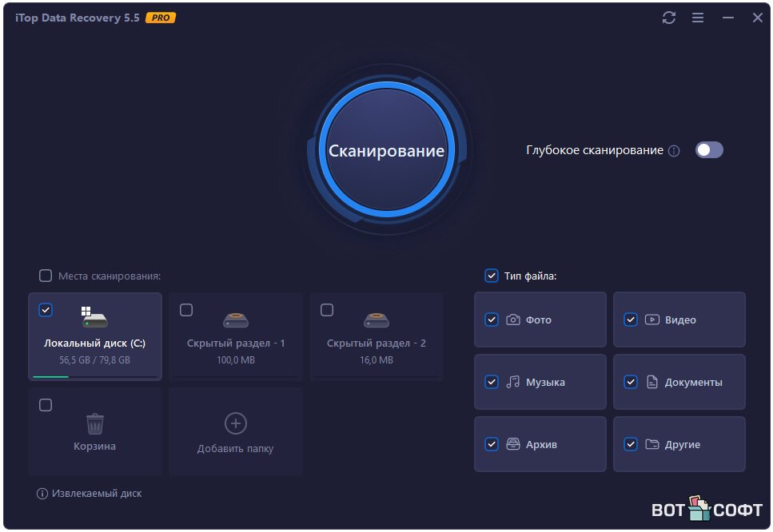Screen dimensions: 773x532
Task: Click the Музыка note icon
Action: 513,382
